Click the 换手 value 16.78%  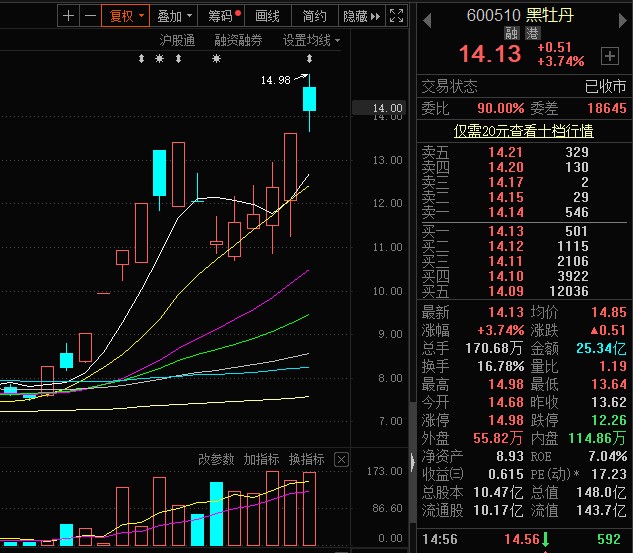[501, 366]
